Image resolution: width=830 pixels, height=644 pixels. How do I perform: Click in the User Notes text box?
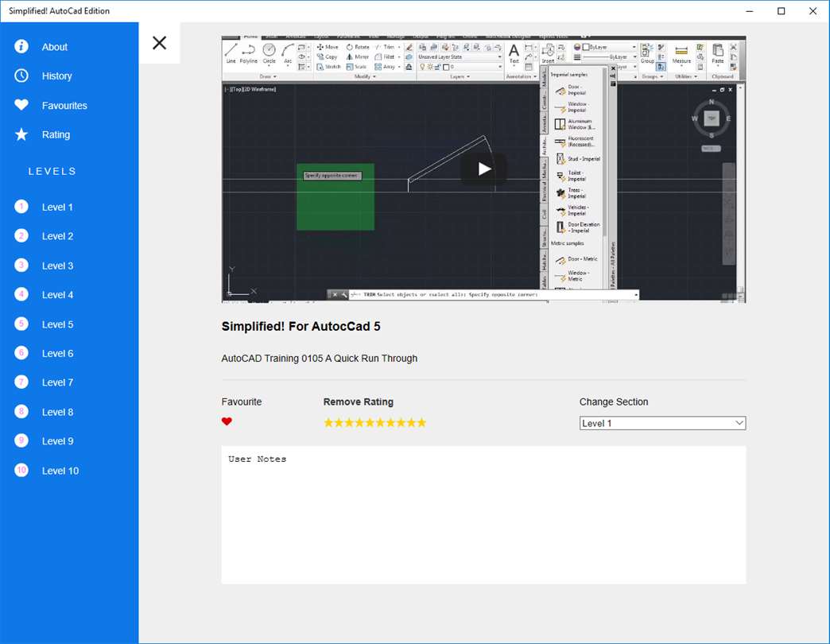click(484, 515)
